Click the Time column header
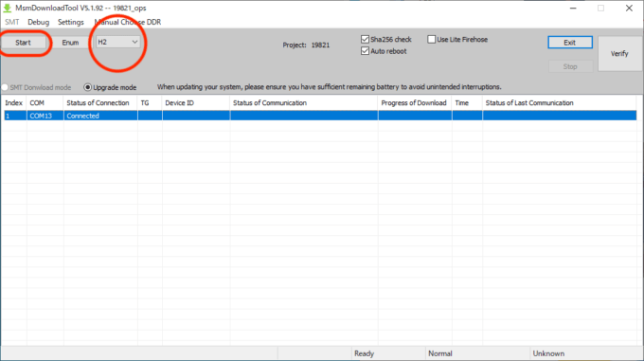This screenshot has width=644, height=361. (x=467, y=103)
